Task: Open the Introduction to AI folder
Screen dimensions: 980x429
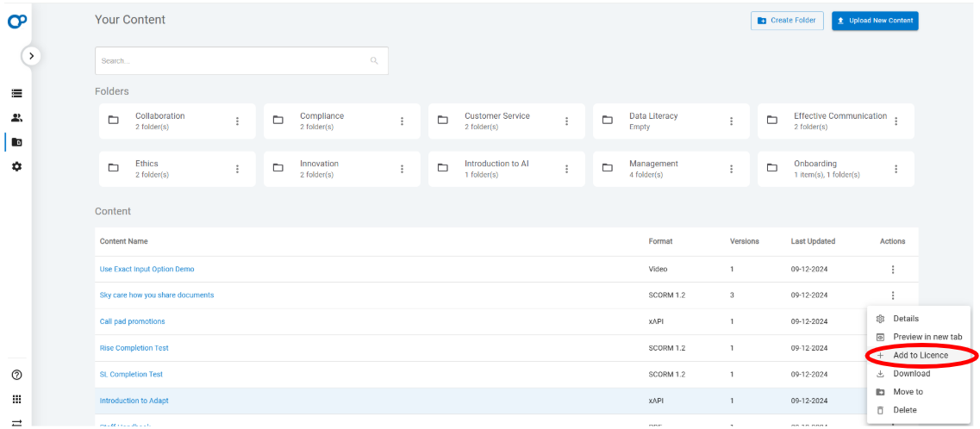Action: pyautogui.click(x=496, y=169)
